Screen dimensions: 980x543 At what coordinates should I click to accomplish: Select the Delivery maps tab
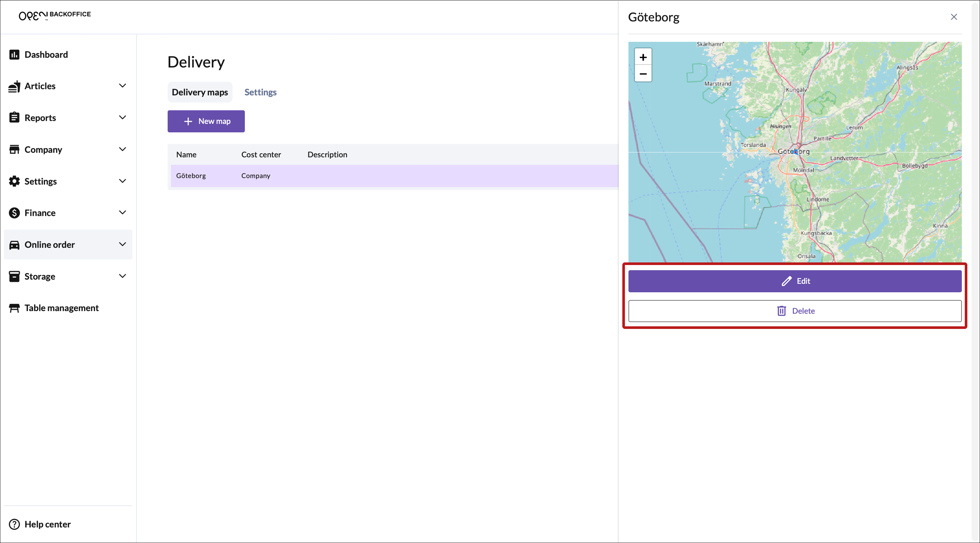[x=200, y=92]
